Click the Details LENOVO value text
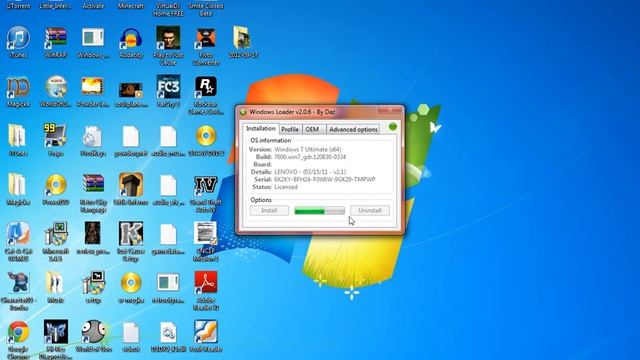Viewport: 640px width, 360px height. tap(310, 172)
